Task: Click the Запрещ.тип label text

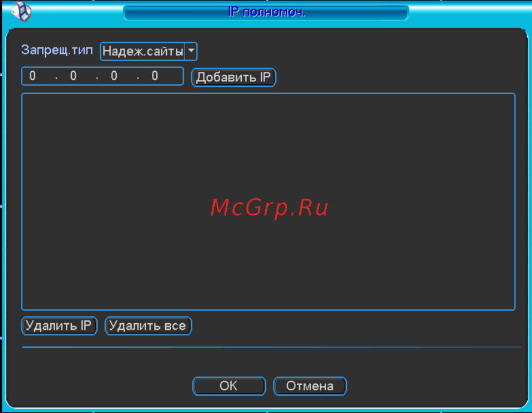Action: [x=57, y=50]
